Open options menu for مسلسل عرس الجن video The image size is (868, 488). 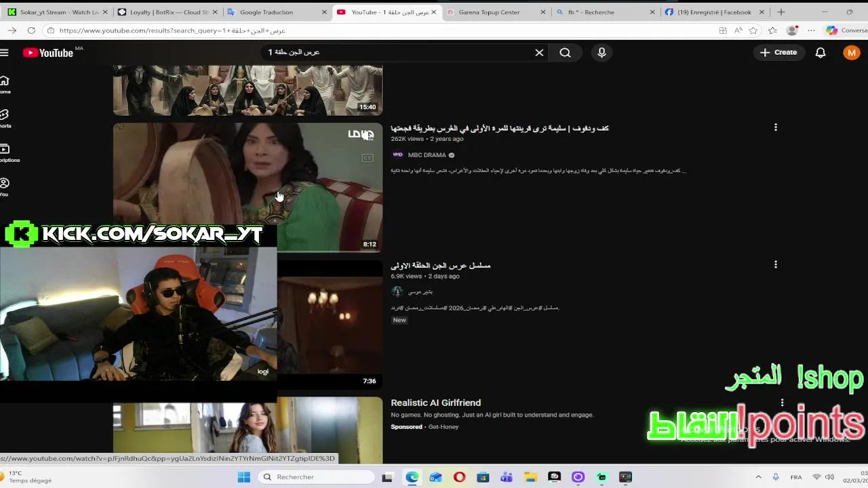point(776,264)
